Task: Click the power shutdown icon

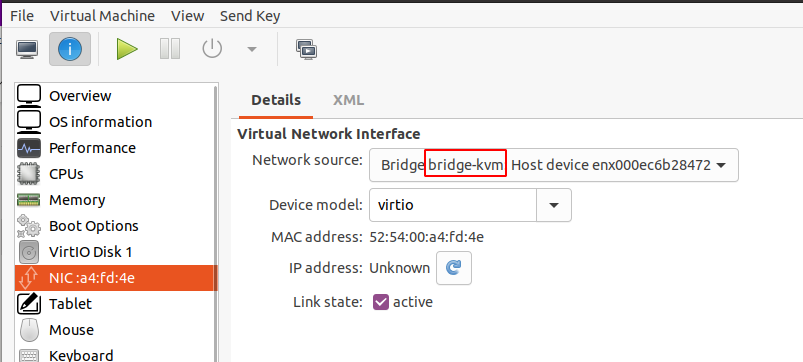Action: pyautogui.click(x=212, y=49)
